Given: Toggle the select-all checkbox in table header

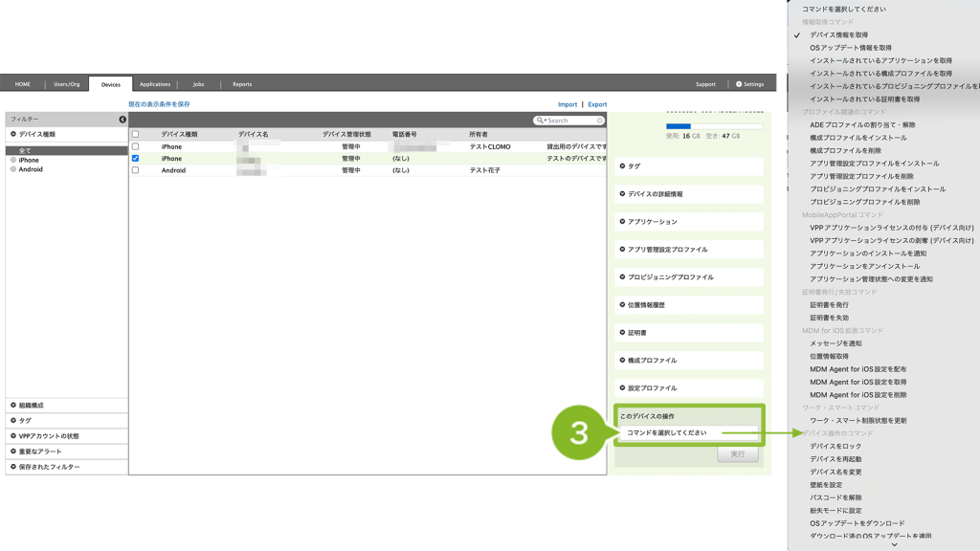Looking at the screenshot, I should [x=135, y=134].
